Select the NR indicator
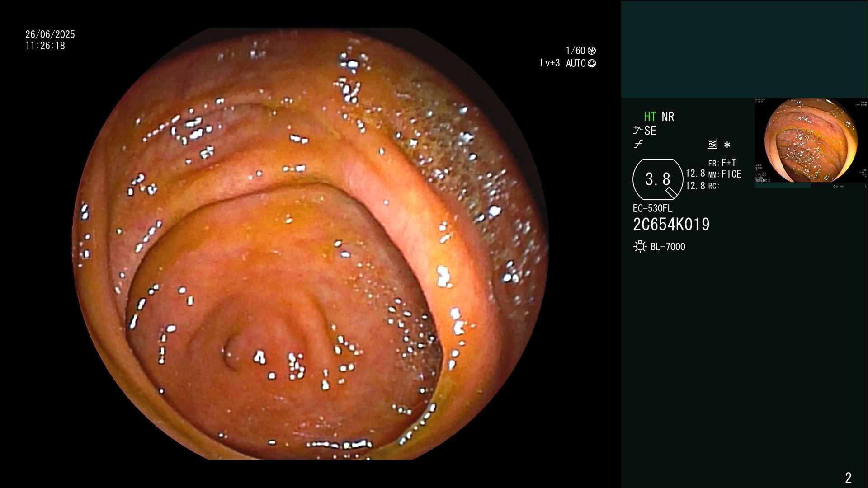Screen dimensions: 868x488 point(668,117)
